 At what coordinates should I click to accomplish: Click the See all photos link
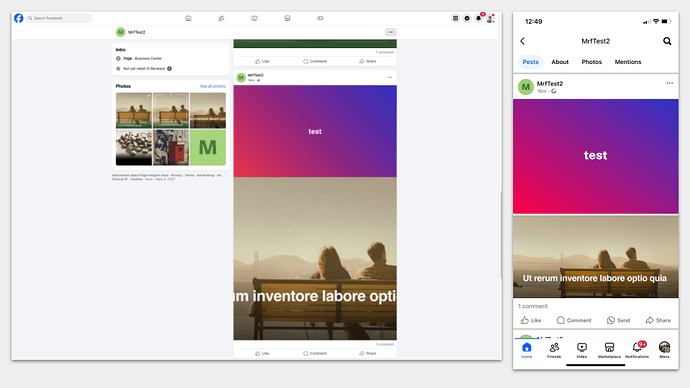point(213,86)
